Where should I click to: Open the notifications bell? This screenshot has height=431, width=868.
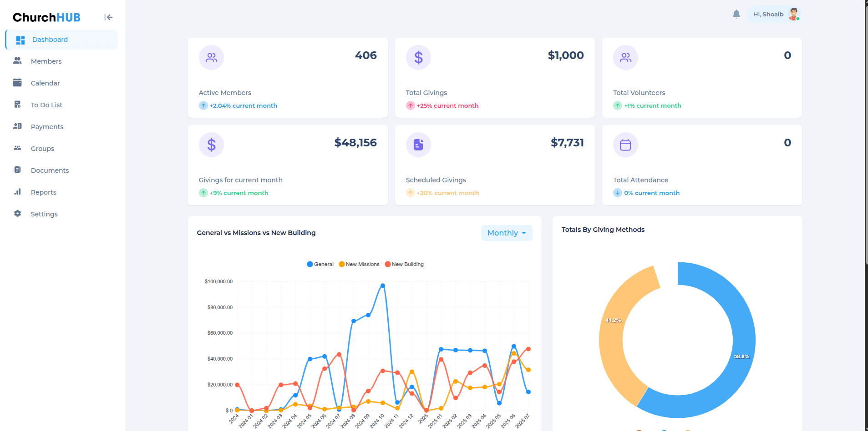(736, 14)
